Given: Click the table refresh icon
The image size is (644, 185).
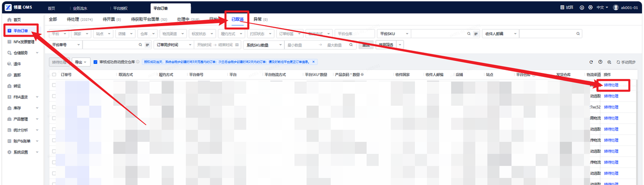Looking at the screenshot, I should pyautogui.click(x=591, y=62).
